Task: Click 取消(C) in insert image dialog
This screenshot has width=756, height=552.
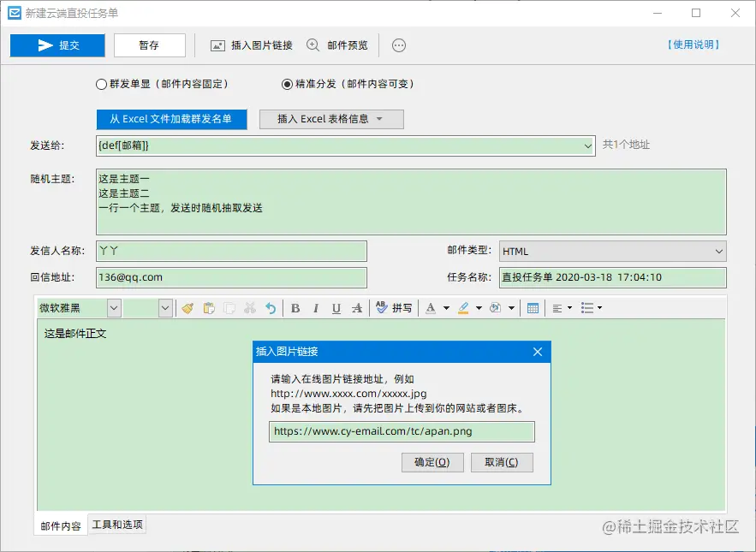Action: coord(502,462)
